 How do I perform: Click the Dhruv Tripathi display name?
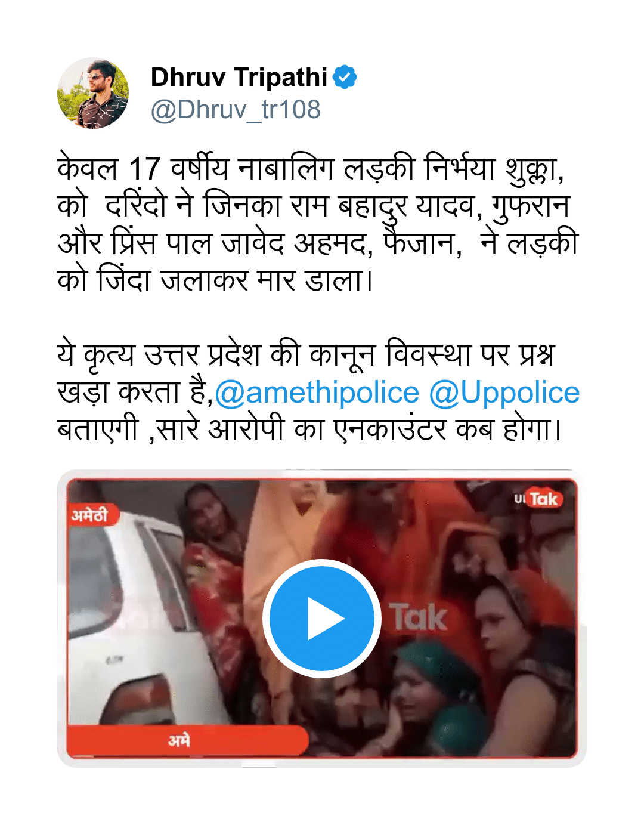(x=239, y=78)
